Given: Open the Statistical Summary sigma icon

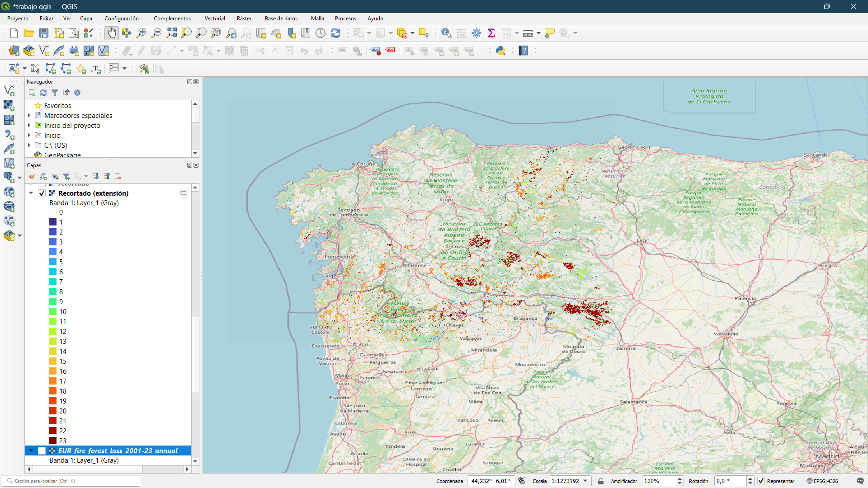Looking at the screenshot, I should click(x=491, y=33).
